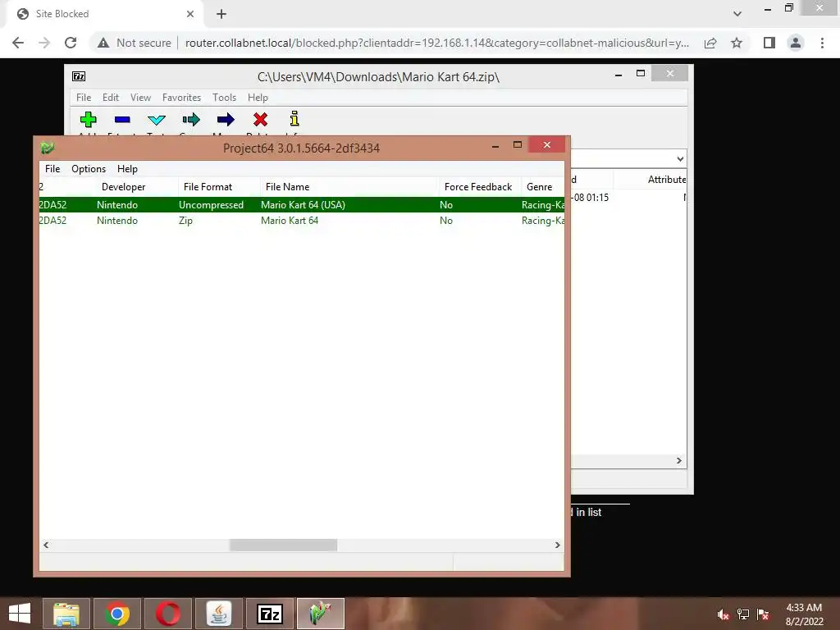Click the Uncompressed file format cell
Screen dimensions: 840x630
(x=211, y=204)
